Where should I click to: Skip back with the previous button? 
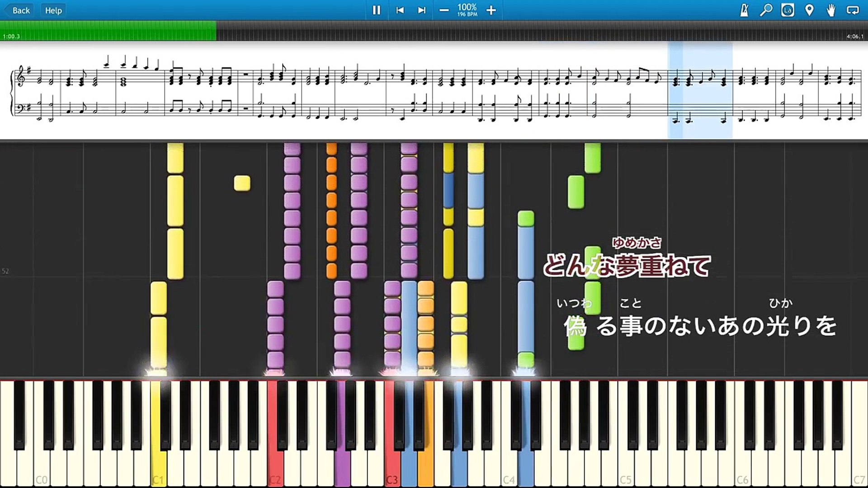pyautogui.click(x=400, y=10)
